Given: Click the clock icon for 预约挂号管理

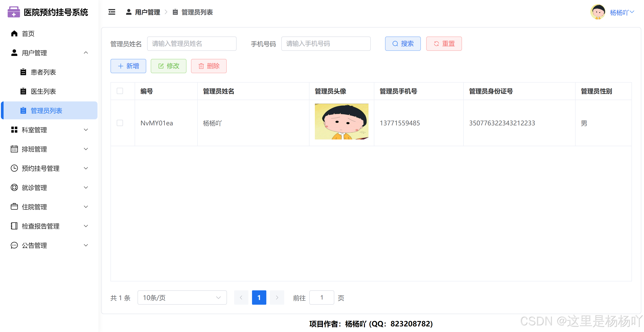Looking at the screenshot, I should point(14,168).
